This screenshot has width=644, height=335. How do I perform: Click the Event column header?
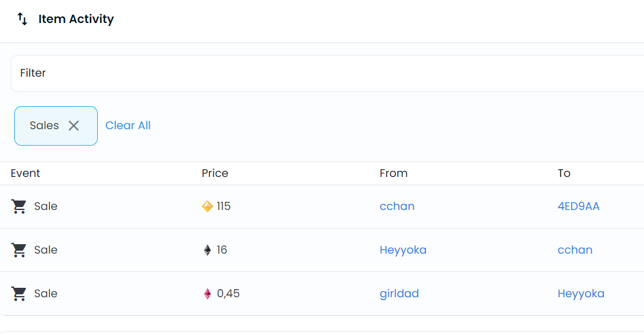pos(25,173)
